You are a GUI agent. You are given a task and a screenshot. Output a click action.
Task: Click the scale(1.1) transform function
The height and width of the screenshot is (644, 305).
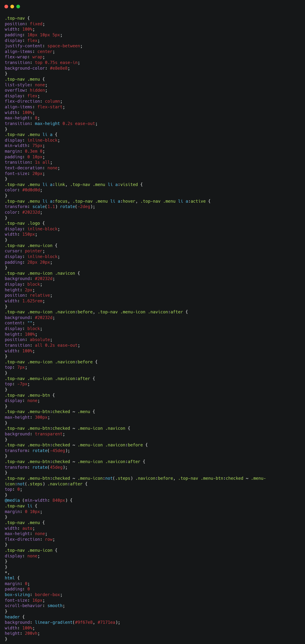(x=45, y=207)
